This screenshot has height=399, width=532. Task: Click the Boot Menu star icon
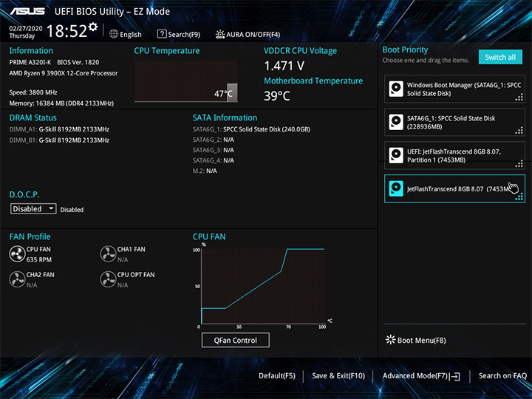coord(391,340)
